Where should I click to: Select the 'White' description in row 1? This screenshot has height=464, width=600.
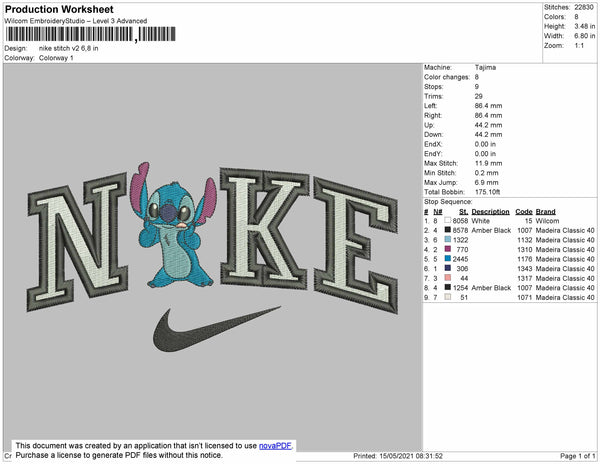[481, 221]
